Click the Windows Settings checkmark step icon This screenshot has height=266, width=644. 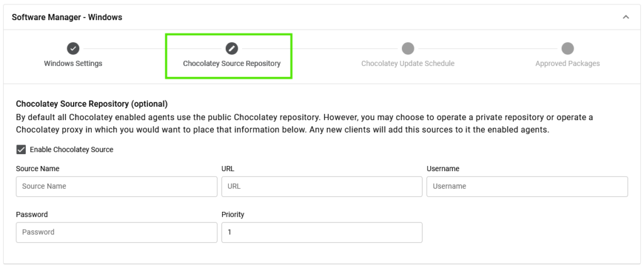pyautogui.click(x=73, y=48)
